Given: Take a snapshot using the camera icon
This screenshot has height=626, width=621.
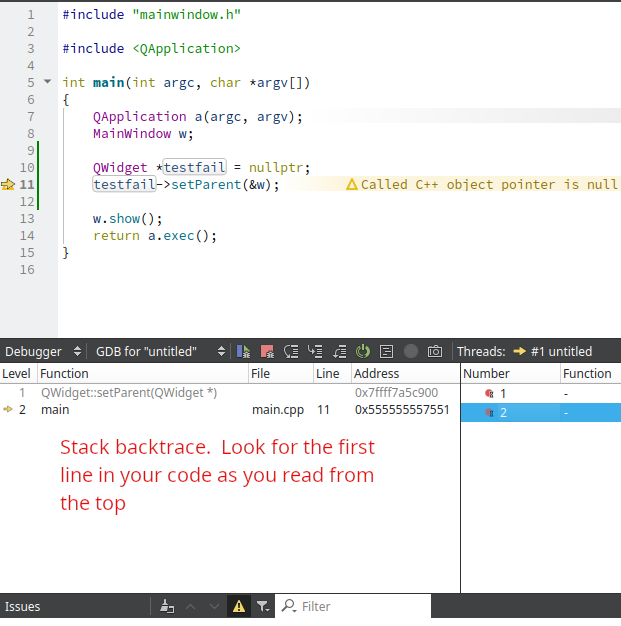Looking at the screenshot, I should [435, 352].
